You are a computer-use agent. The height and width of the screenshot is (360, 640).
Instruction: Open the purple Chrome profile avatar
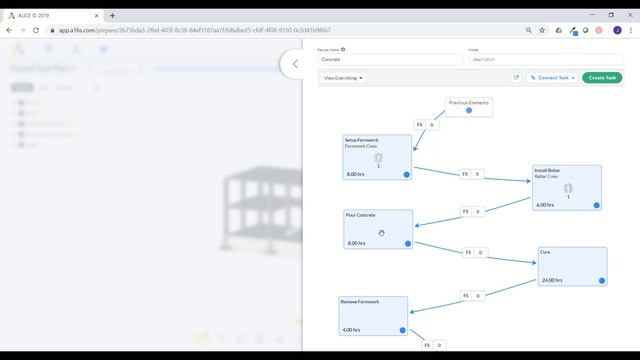click(x=617, y=30)
